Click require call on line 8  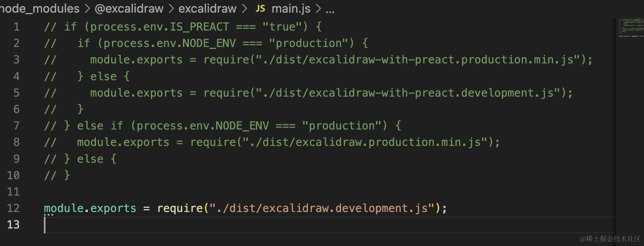213,142
